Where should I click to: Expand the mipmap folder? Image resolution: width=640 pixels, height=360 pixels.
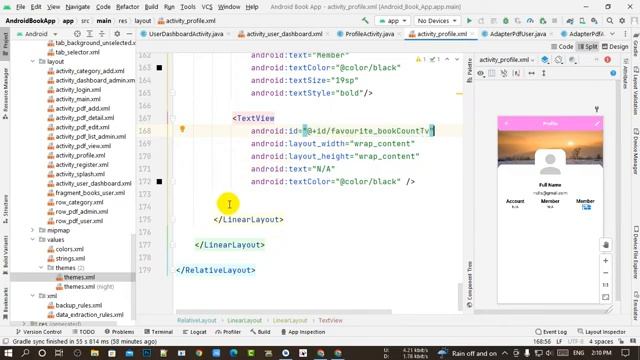click(x=33, y=230)
